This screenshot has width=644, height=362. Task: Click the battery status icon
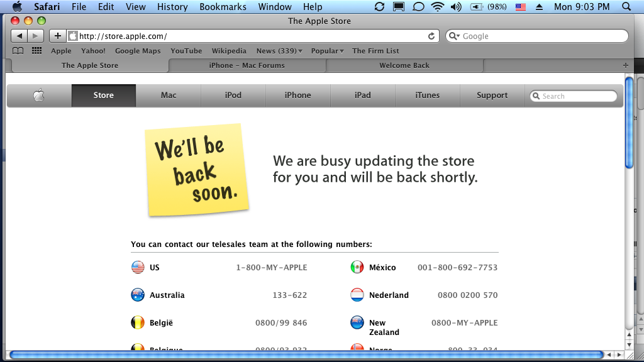(x=477, y=6)
